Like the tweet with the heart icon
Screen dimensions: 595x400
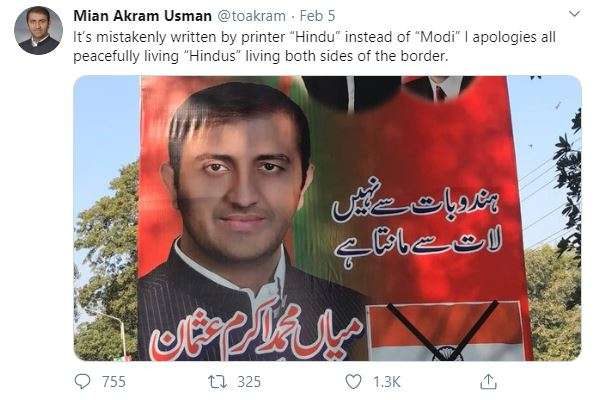point(353,382)
